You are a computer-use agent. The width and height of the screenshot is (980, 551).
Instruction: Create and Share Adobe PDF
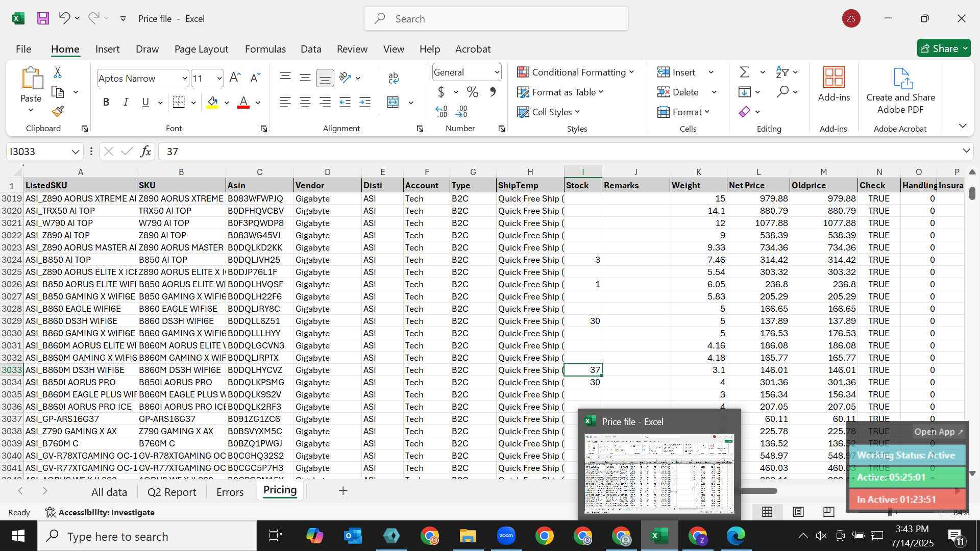[901, 91]
